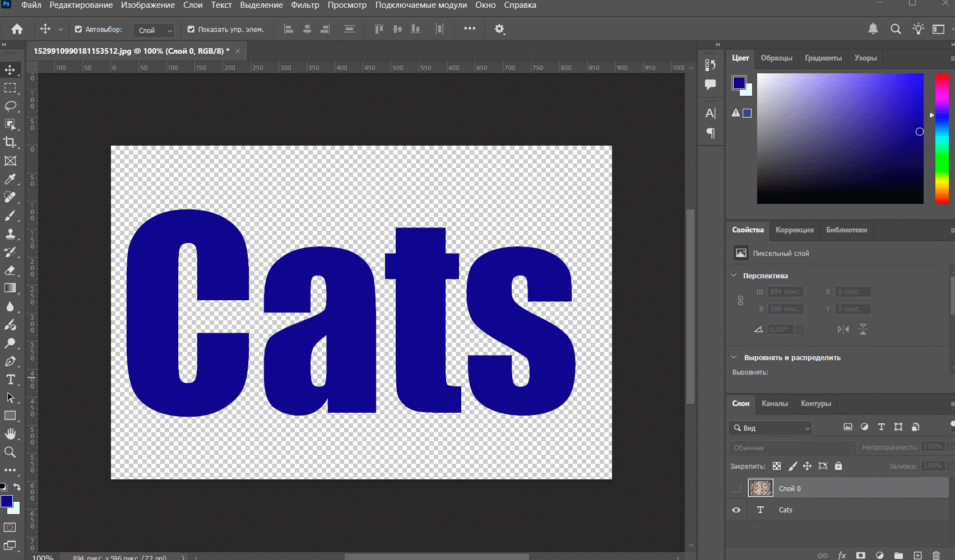Screen dimensions: 955x560
Task: Choose the Horizontal Type tool
Action: 10,380
